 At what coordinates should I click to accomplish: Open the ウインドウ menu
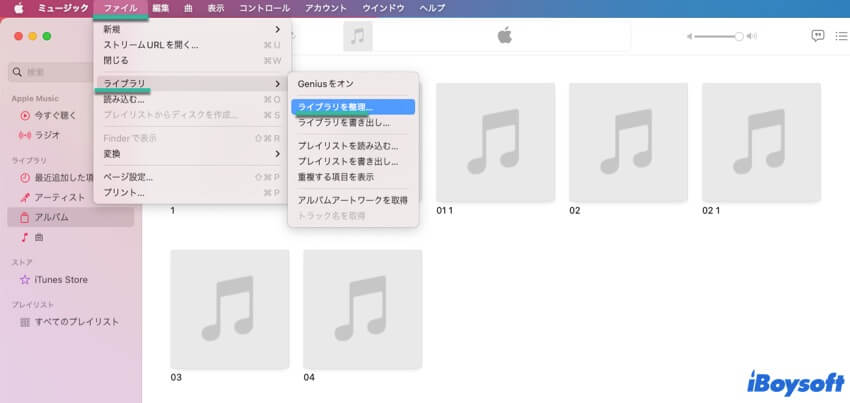point(383,8)
